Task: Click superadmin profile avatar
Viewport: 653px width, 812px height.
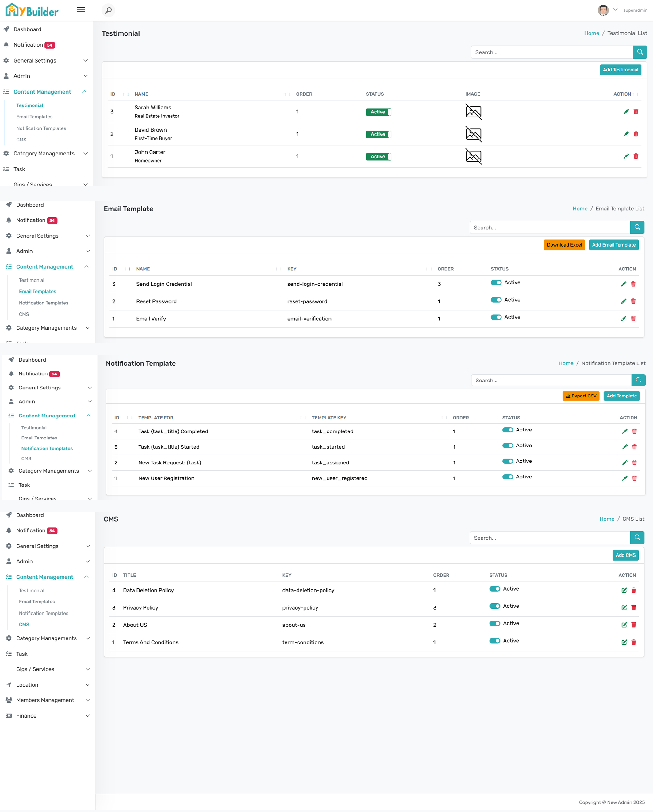Action: (x=603, y=10)
